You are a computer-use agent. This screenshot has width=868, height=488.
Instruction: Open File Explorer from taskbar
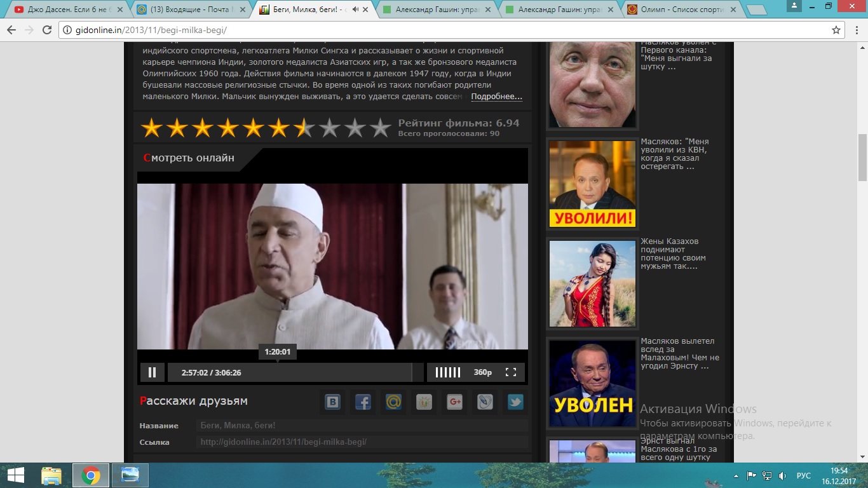[51, 475]
